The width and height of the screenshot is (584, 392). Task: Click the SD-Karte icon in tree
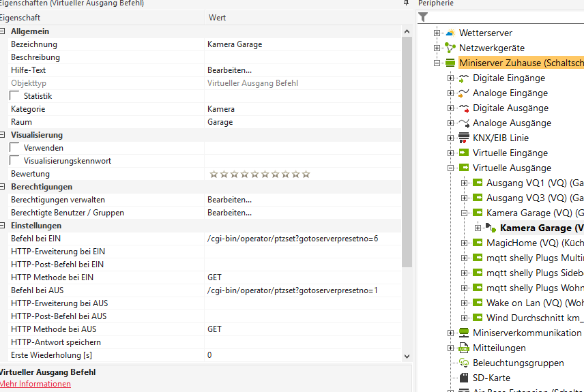pos(464,378)
